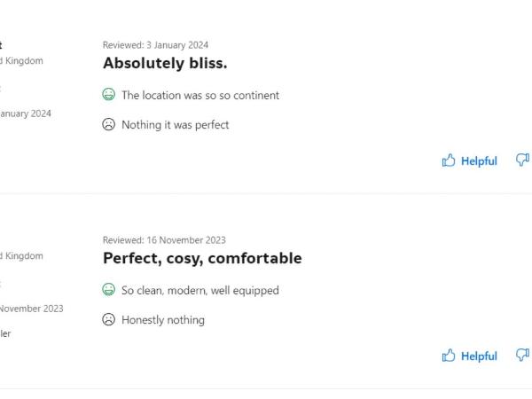Select the location was so continent text
Screen dimensions: 532x399
[x=200, y=96]
